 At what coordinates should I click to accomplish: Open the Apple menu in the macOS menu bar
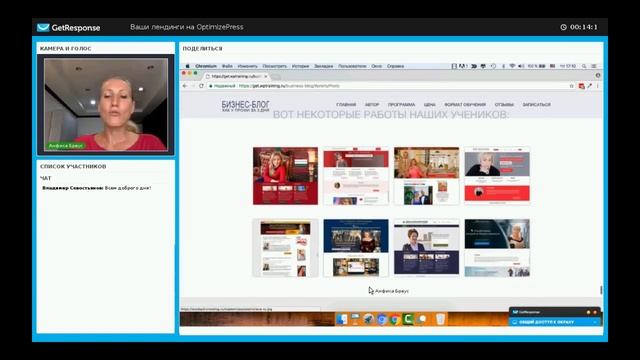pyautogui.click(x=187, y=66)
